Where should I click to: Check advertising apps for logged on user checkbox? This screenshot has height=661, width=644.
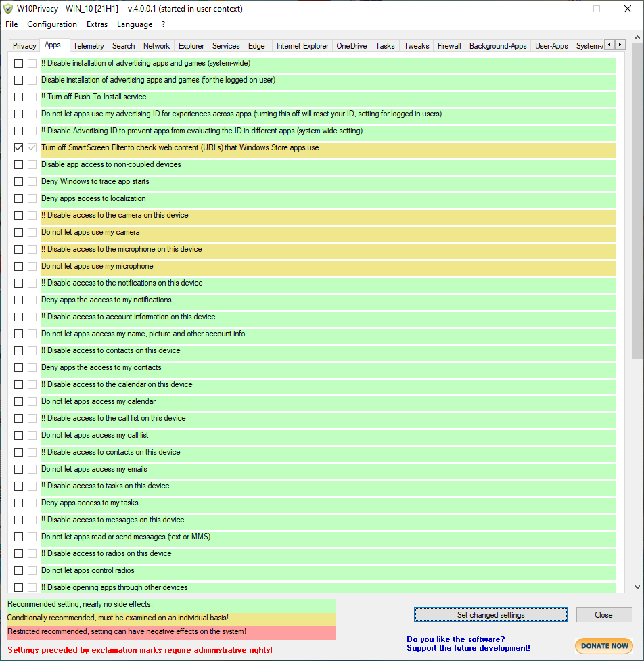click(x=18, y=80)
